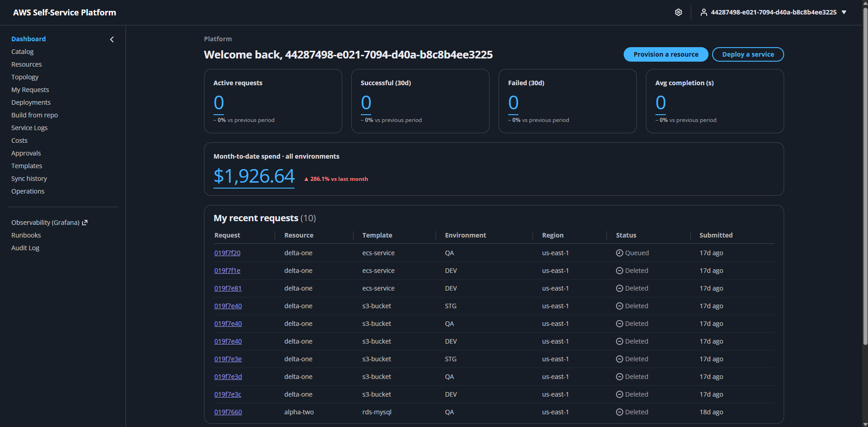Click Avg completion (s) value

click(661, 103)
